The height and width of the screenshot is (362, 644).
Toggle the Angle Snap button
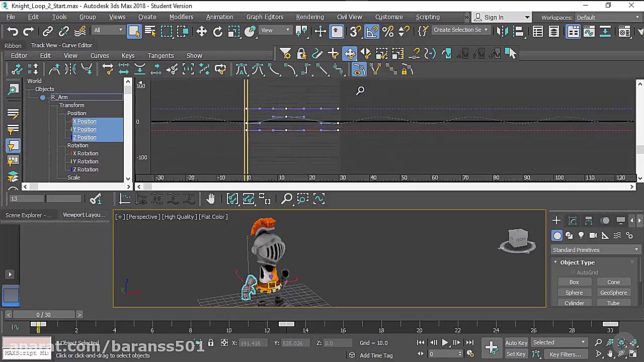372,32
